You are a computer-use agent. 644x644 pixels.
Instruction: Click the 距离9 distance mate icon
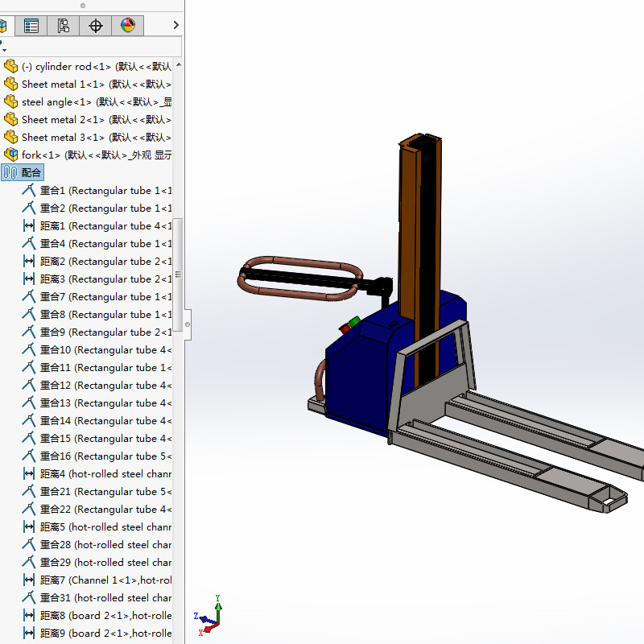coord(29,633)
